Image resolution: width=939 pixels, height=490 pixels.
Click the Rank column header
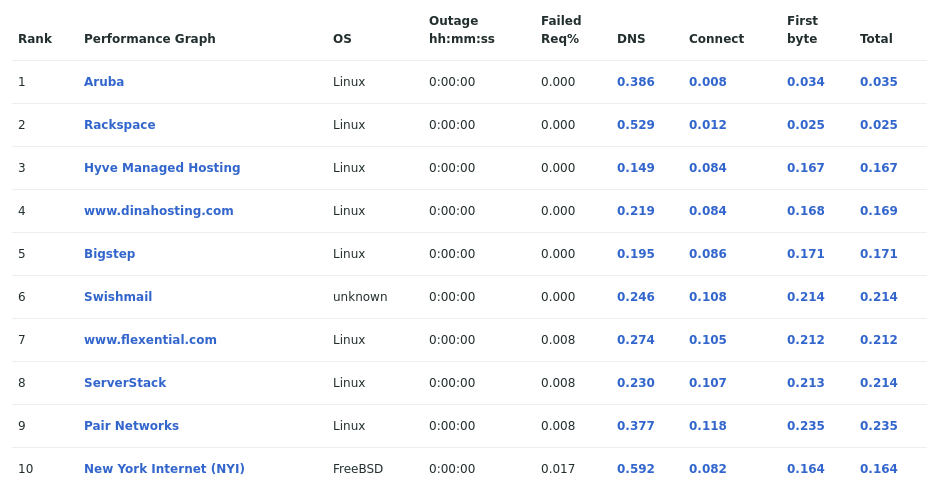click(35, 39)
